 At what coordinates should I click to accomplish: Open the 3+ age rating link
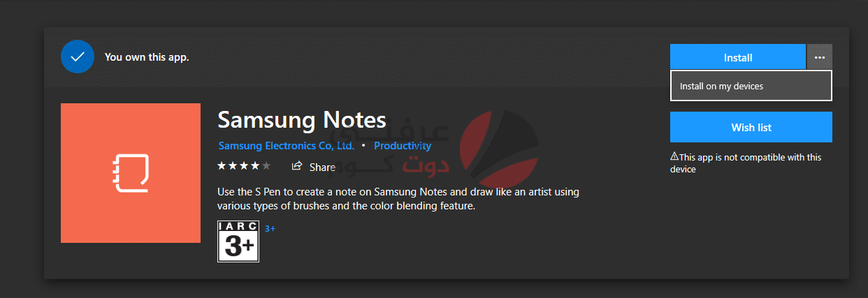tap(270, 228)
